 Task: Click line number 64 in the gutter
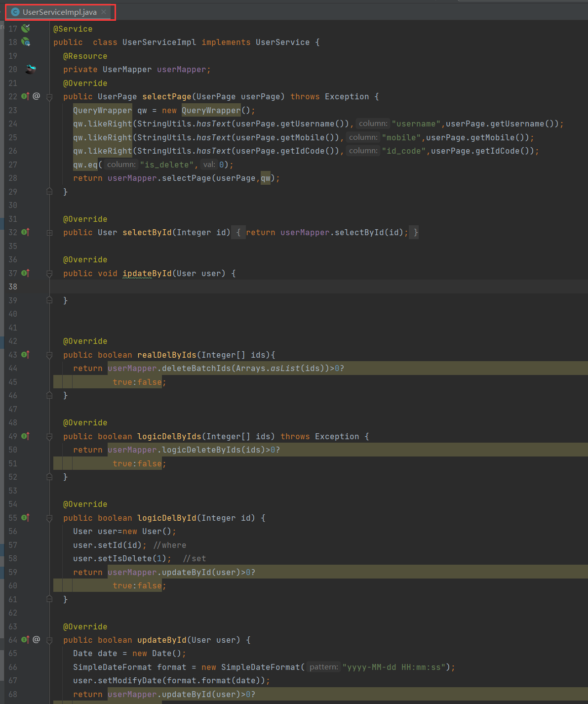pos(13,640)
